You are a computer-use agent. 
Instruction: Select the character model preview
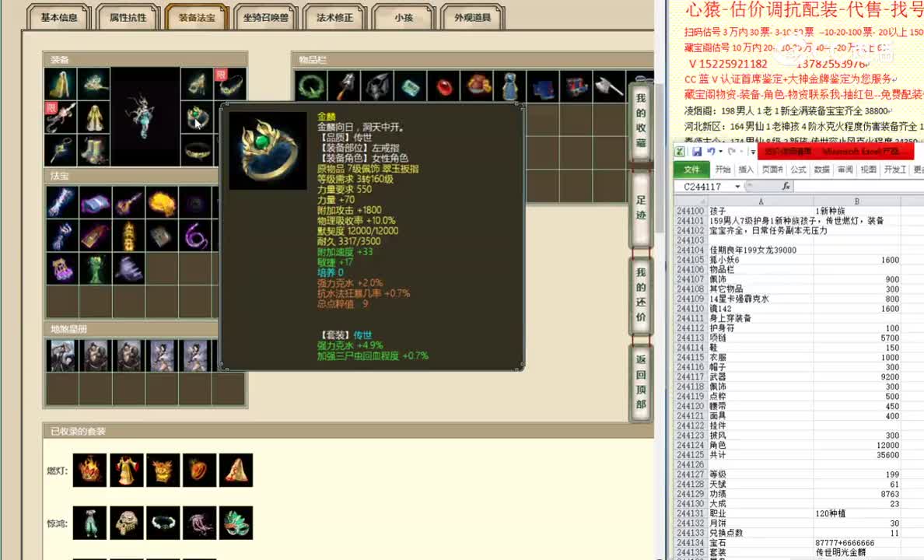point(145,117)
